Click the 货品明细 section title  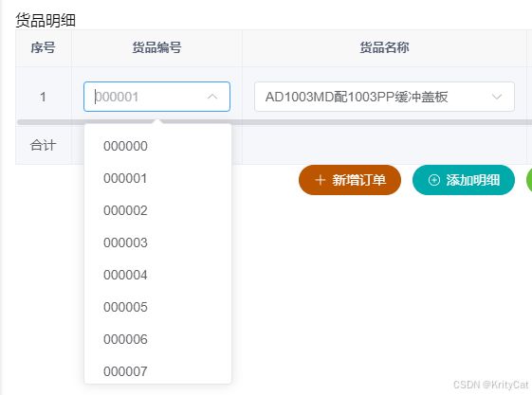[46, 20]
